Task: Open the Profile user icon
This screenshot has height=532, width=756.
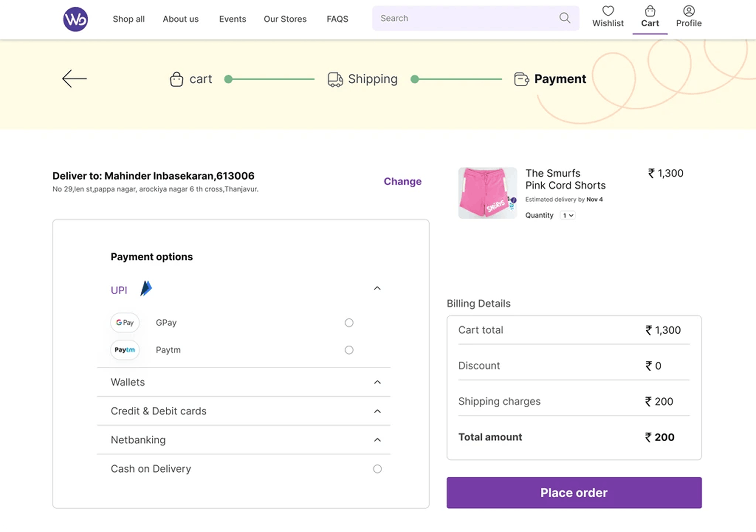Action: pos(689,11)
